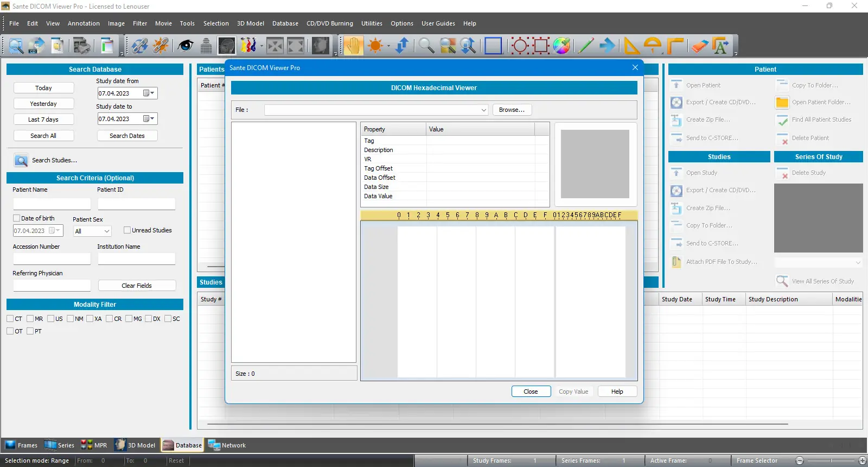Open the CD/DVD Burning menu
The height and width of the screenshot is (467, 868).
tap(330, 23)
